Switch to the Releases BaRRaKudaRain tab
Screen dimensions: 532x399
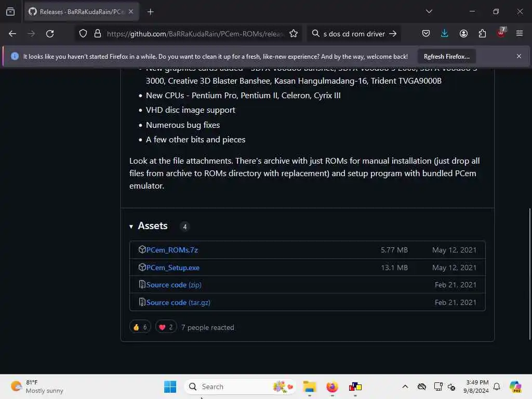[82, 11]
